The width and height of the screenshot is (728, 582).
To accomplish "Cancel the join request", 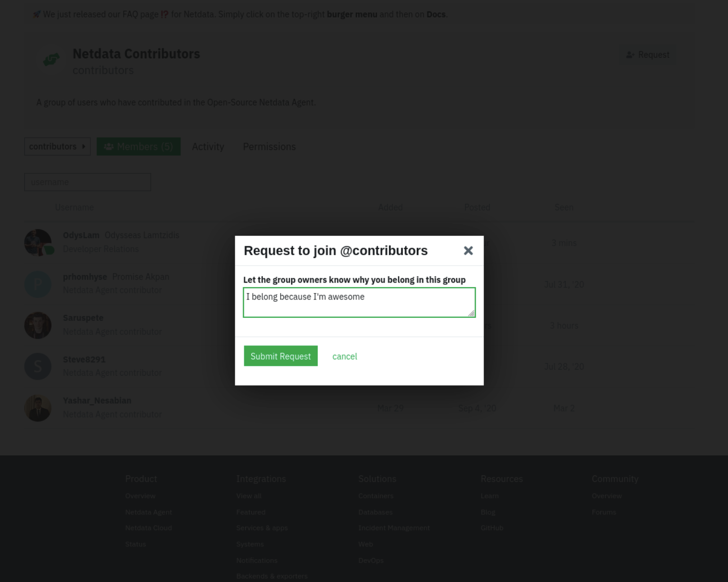I will 345,356.
